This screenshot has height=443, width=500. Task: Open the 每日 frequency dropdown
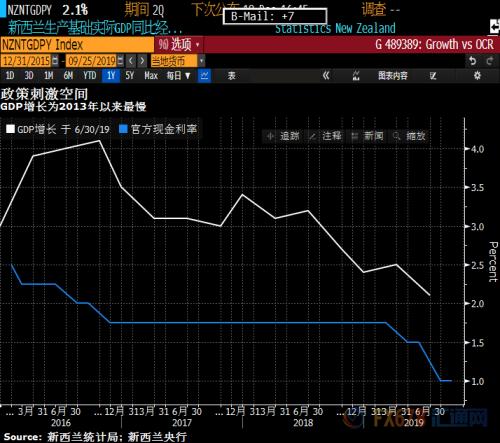pyautogui.click(x=178, y=76)
